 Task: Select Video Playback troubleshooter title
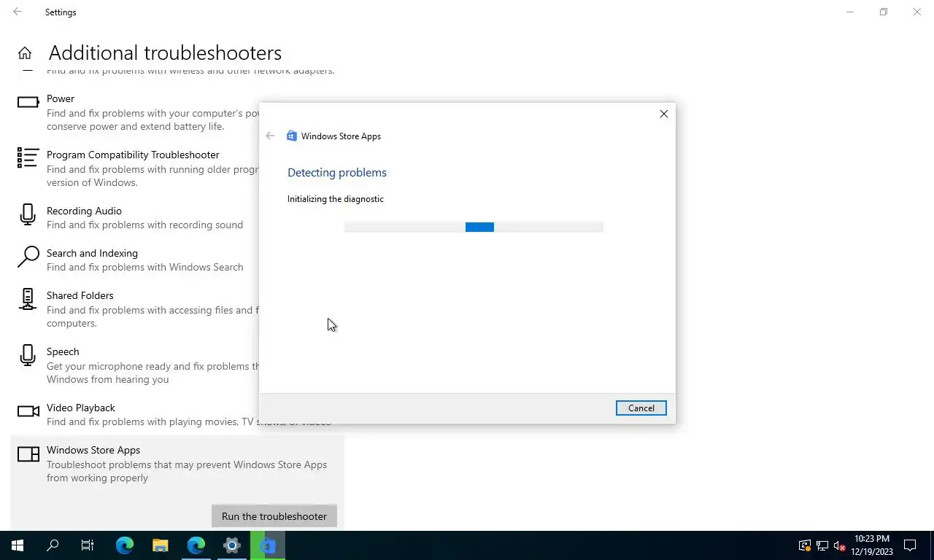click(x=81, y=408)
